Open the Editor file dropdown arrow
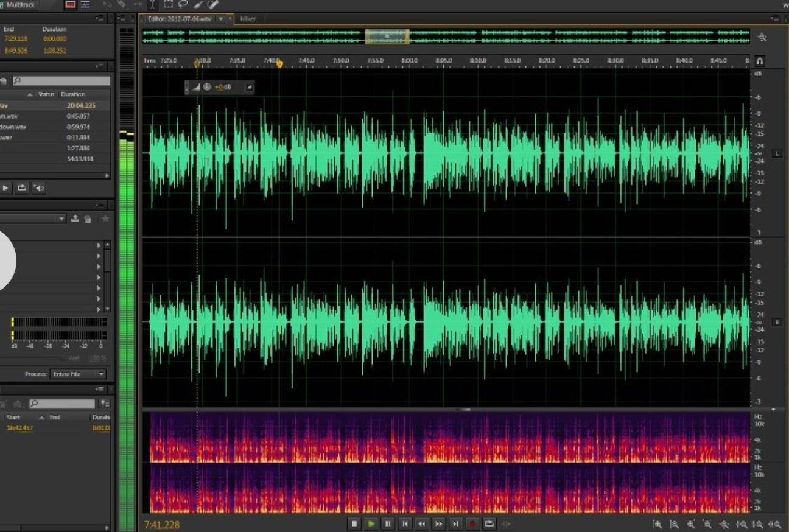This screenshot has width=789, height=532. [x=221, y=19]
